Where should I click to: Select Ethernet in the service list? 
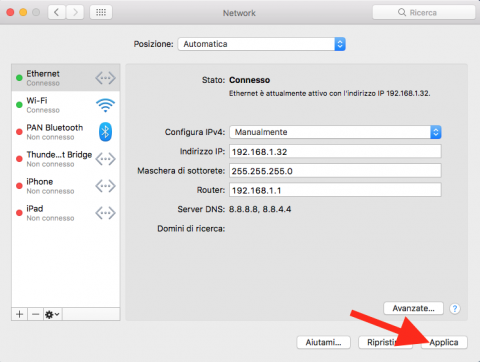66,78
